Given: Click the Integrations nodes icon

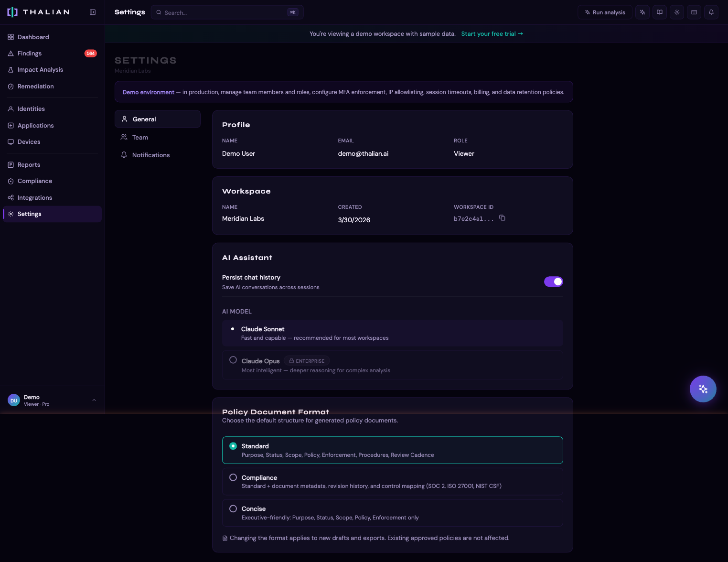Looking at the screenshot, I should click(11, 198).
